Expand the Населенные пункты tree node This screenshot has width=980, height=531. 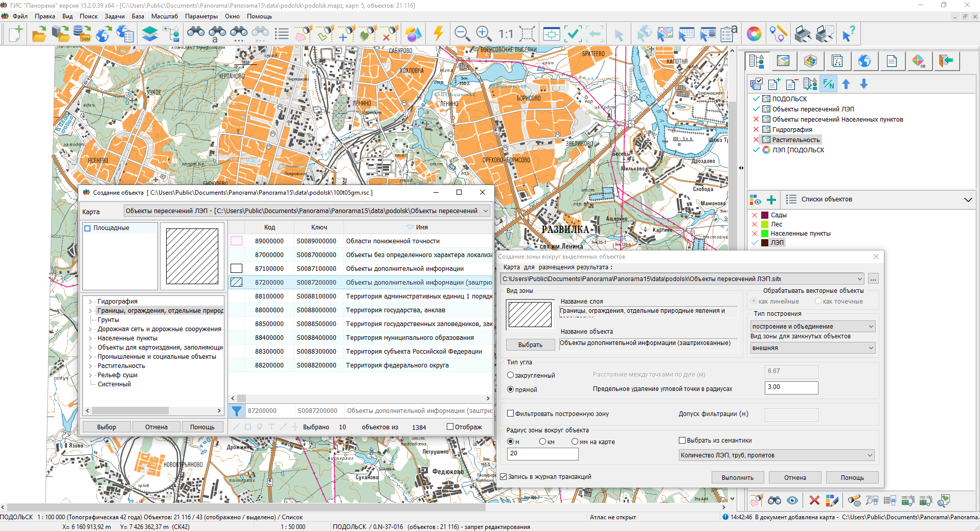point(90,338)
